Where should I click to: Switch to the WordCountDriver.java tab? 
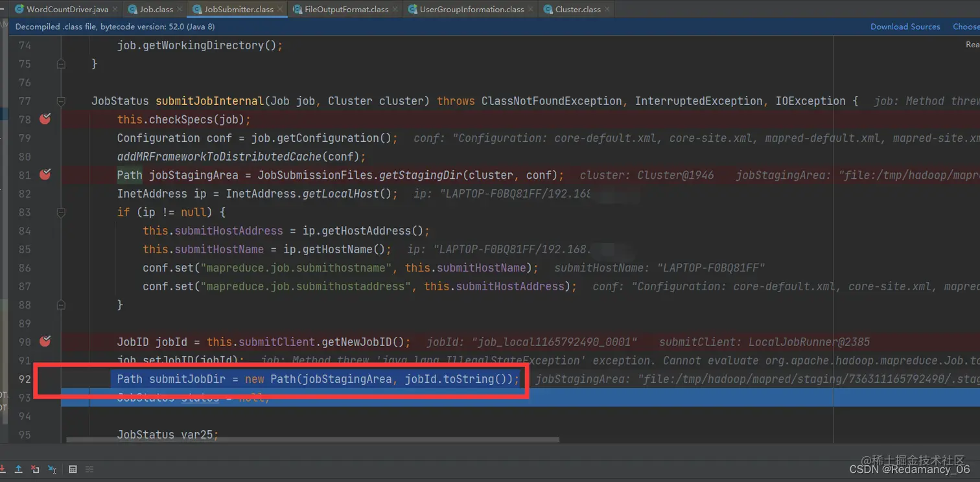(x=67, y=10)
